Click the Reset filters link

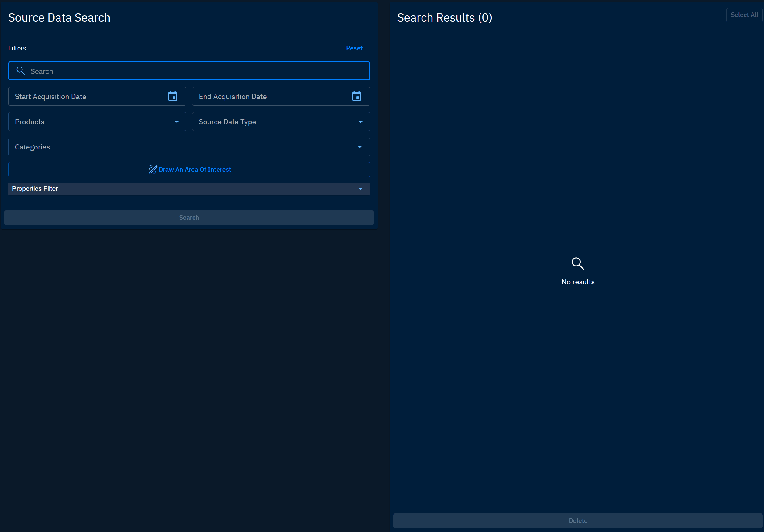[354, 48]
